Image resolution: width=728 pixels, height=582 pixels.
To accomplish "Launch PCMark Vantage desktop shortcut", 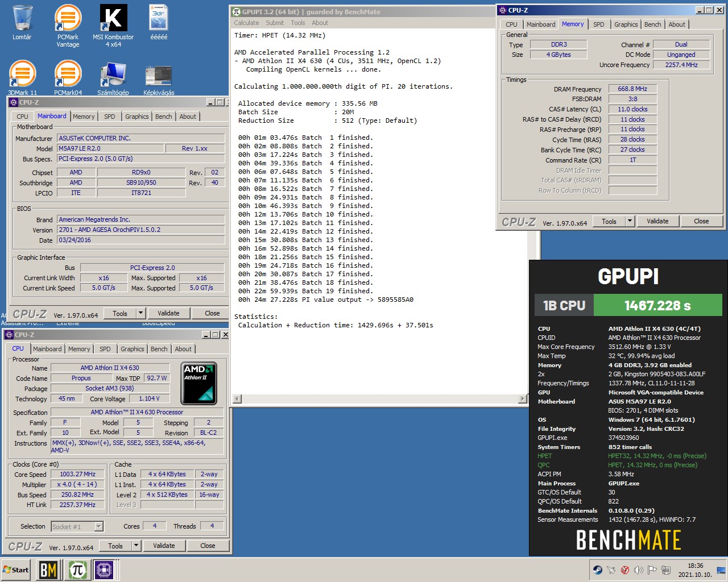I will [68, 26].
